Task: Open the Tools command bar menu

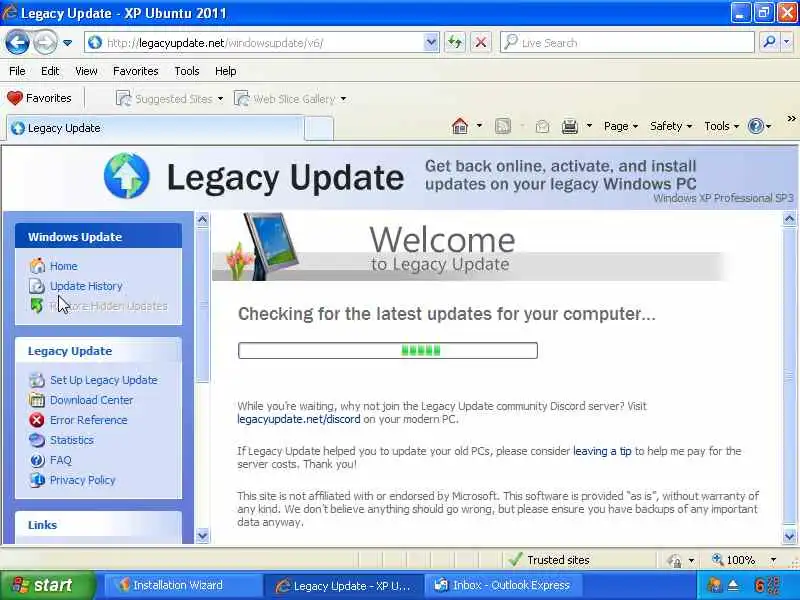Action: tap(721, 126)
